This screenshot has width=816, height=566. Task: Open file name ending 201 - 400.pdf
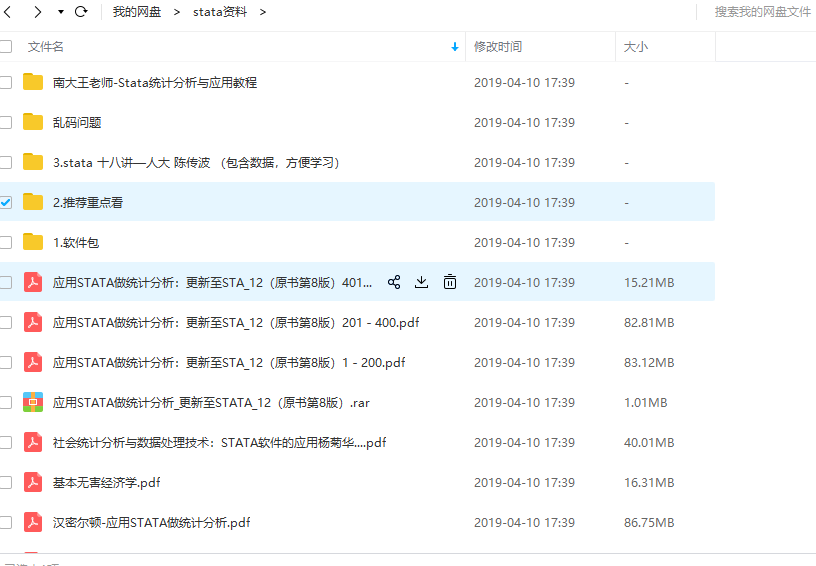point(236,323)
